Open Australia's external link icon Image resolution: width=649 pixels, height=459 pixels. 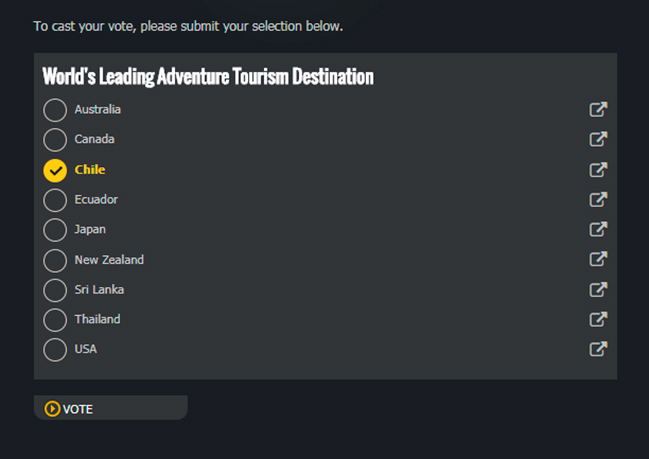(x=598, y=110)
